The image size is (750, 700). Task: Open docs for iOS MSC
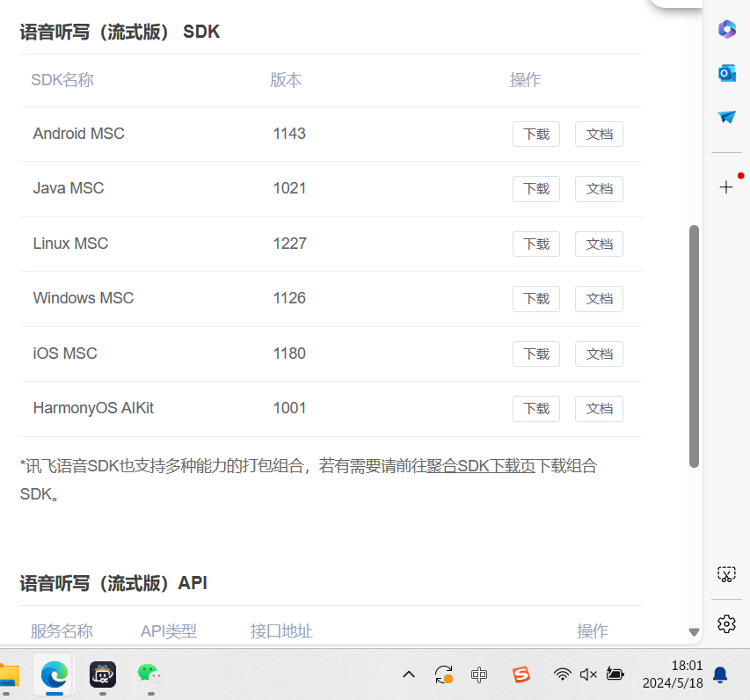[x=599, y=354]
